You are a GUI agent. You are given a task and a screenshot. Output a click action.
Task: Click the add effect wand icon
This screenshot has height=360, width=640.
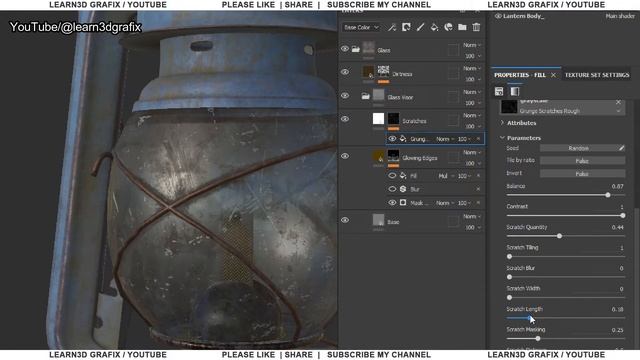[x=392, y=27]
